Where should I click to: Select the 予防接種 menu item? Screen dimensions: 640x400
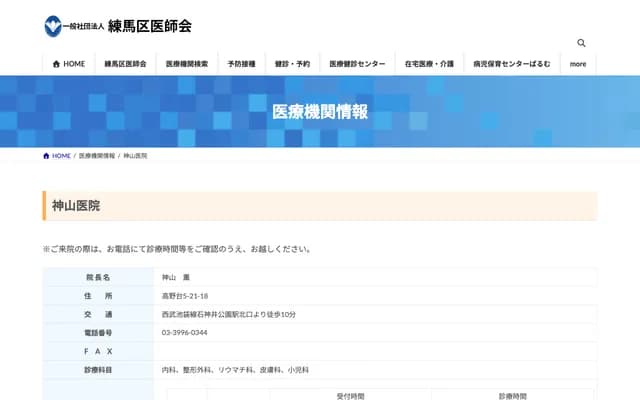click(241, 64)
